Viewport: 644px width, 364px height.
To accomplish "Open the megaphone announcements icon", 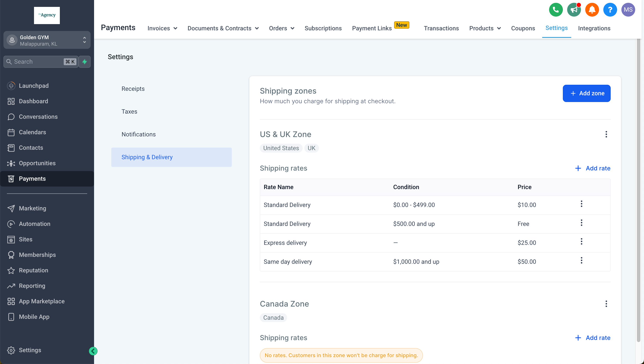I will pyautogui.click(x=574, y=10).
